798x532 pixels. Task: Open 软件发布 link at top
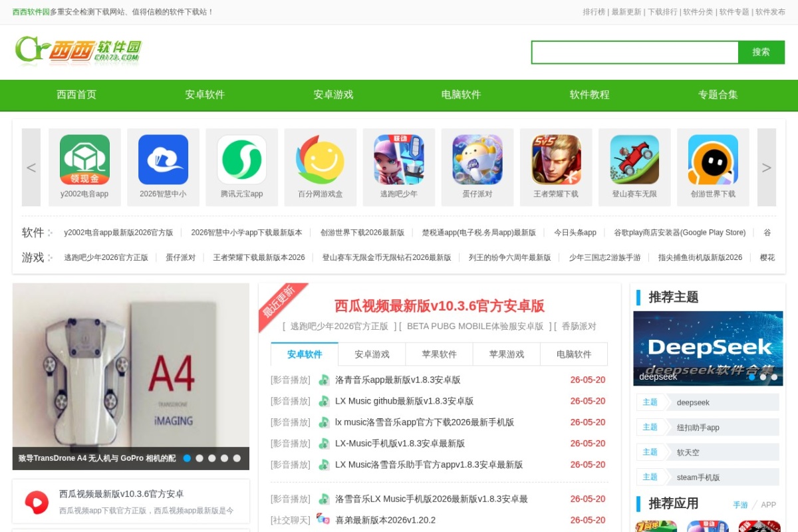[770, 12]
